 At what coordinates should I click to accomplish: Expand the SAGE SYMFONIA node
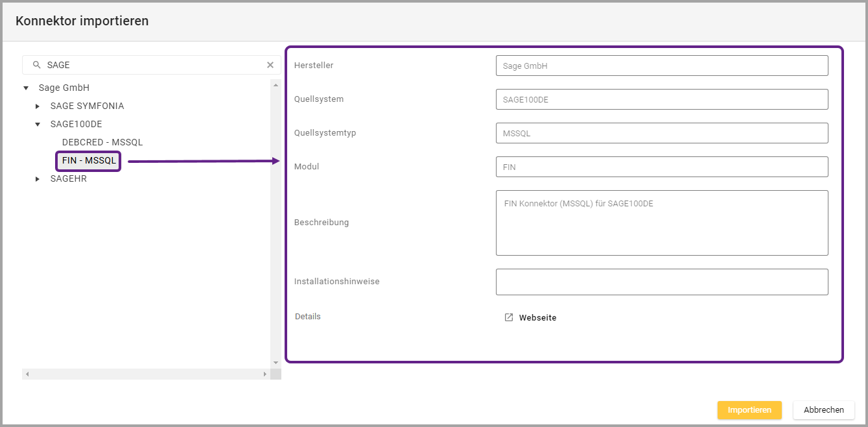(x=38, y=106)
